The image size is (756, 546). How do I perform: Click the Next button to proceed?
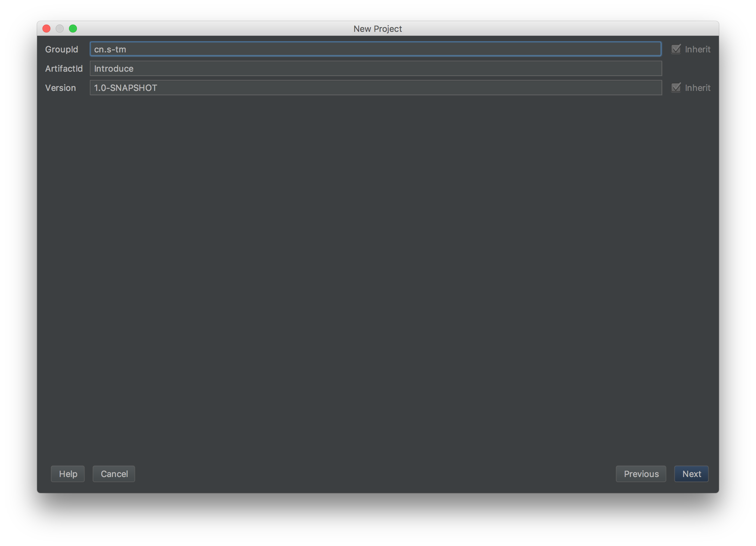pos(691,473)
